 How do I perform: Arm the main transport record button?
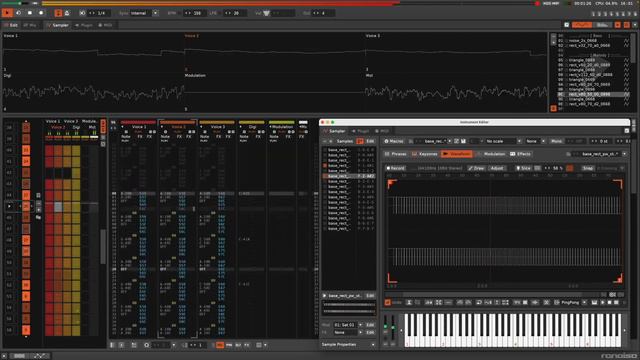41,13
